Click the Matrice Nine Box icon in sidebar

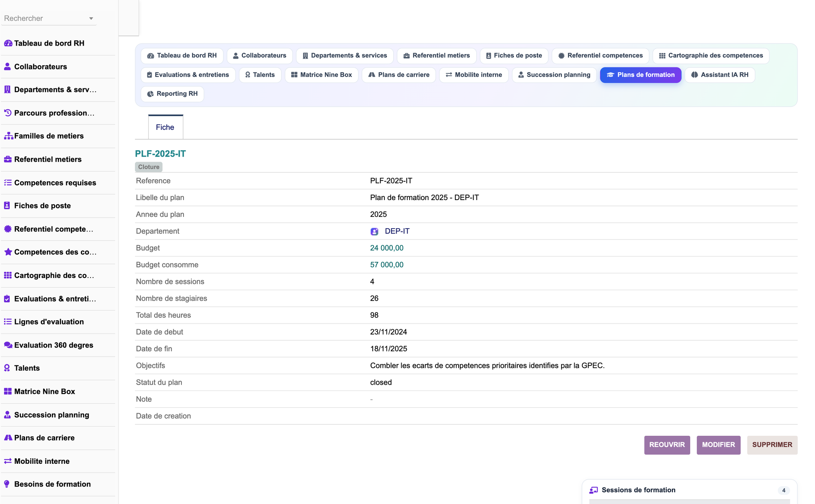click(x=8, y=391)
